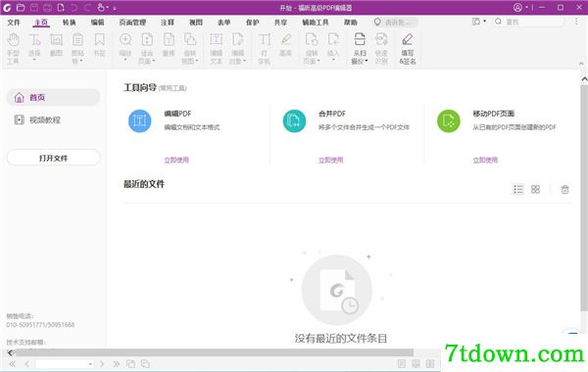This screenshot has width=588, height=372.
Task: Select the Hand tool in the ribbon
Action: (x=13, y=48)
